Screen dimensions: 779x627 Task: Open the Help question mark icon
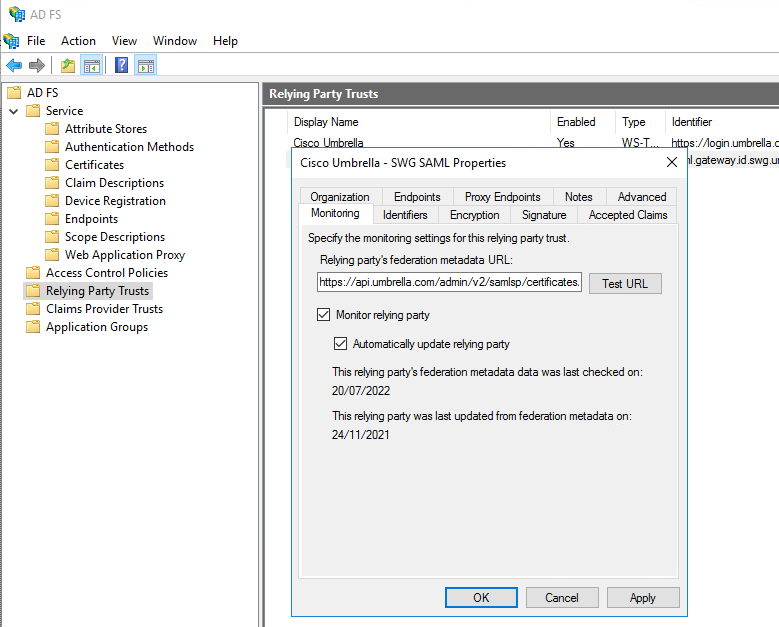coord(121,65)
